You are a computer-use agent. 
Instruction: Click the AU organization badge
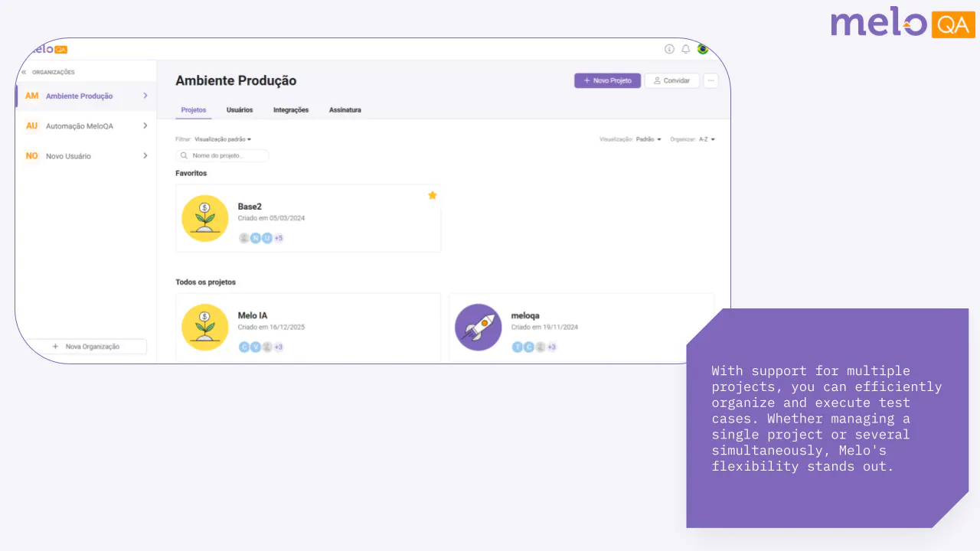pyautogui.click(x=31, y=126)
